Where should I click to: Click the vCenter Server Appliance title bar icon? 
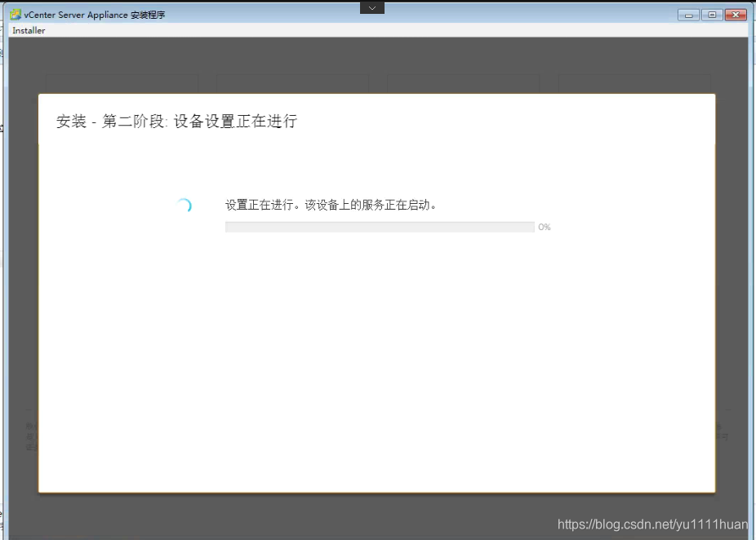tap(16, 15)
